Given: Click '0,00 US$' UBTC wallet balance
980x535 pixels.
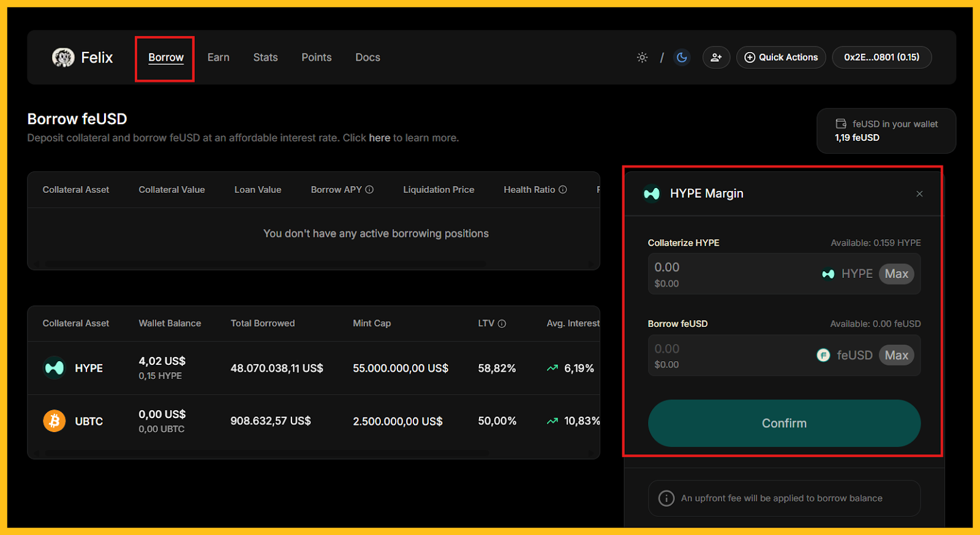Looking at the screenshot, I should pyautogui.click(x=162, y=414).
